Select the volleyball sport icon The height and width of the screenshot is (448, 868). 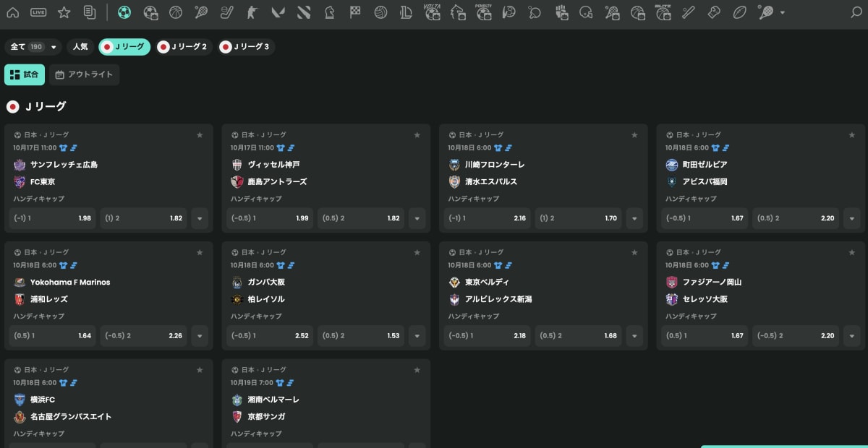tap(380, 12)
